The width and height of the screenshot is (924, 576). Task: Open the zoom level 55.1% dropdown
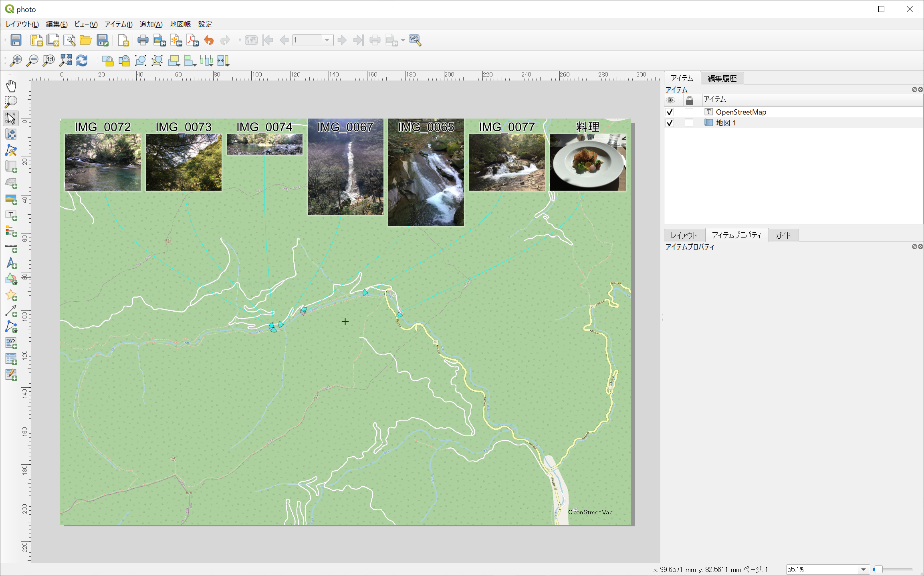coord(863,569)
